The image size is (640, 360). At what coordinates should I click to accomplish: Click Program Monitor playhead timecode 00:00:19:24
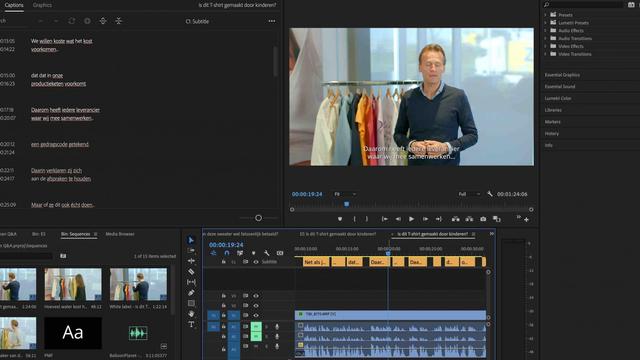[x=307, y=194]
